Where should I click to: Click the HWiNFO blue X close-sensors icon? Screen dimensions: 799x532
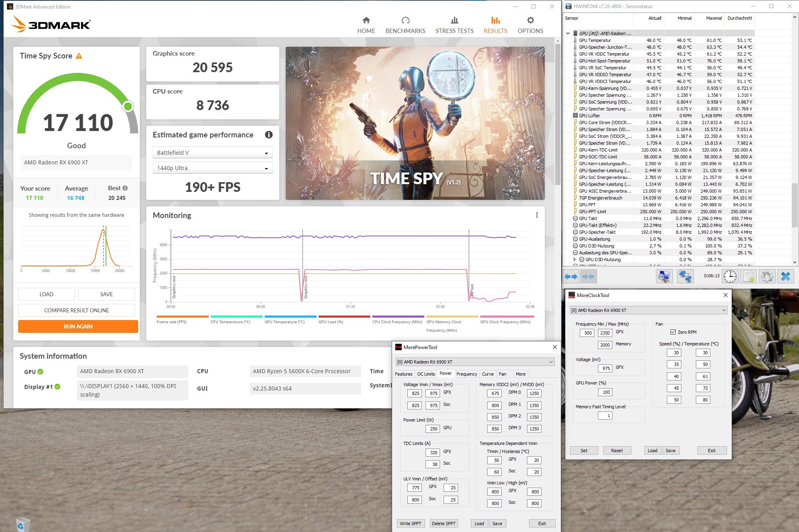(785, 276)
